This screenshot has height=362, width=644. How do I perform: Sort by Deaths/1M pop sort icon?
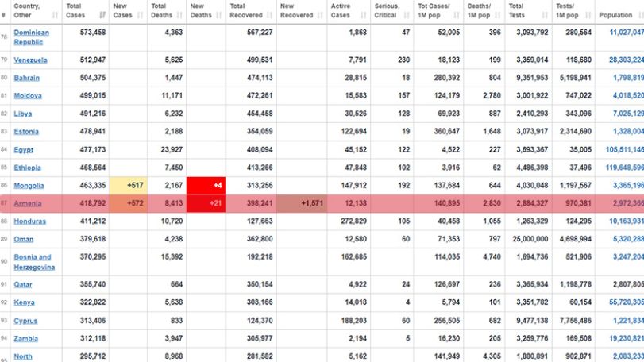coord(497,15)
